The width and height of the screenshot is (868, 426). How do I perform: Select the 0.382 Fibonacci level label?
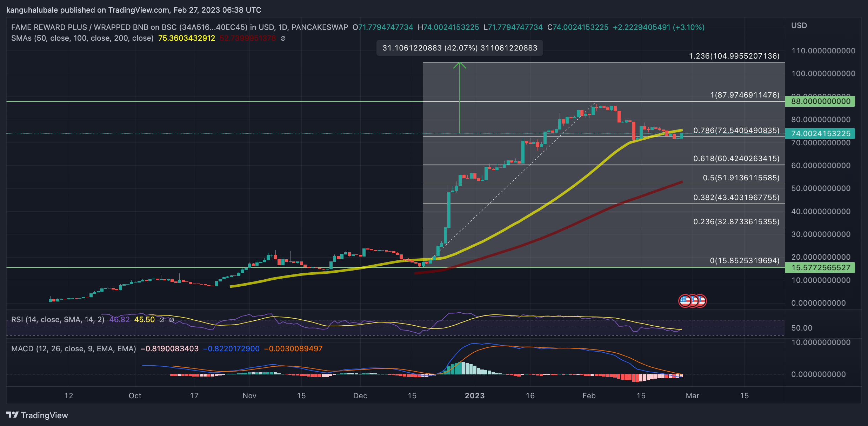click(x=736, y=198)
